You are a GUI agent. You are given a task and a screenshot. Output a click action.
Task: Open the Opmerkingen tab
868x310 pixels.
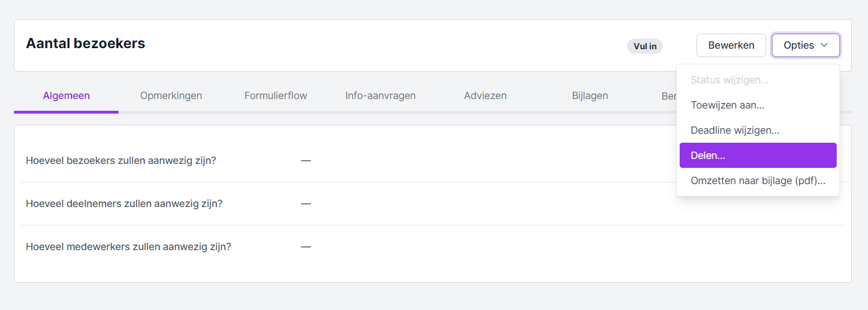tap(171, 96)
